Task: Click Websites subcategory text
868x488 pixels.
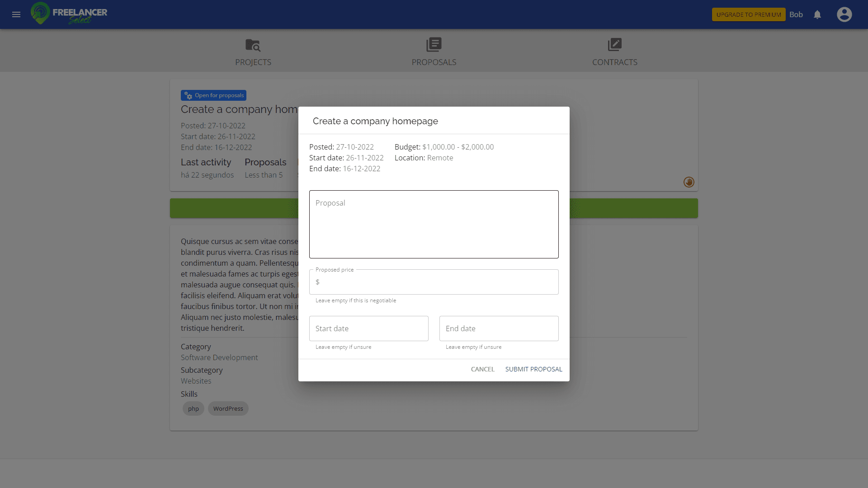Action: (x=196, y=381)
